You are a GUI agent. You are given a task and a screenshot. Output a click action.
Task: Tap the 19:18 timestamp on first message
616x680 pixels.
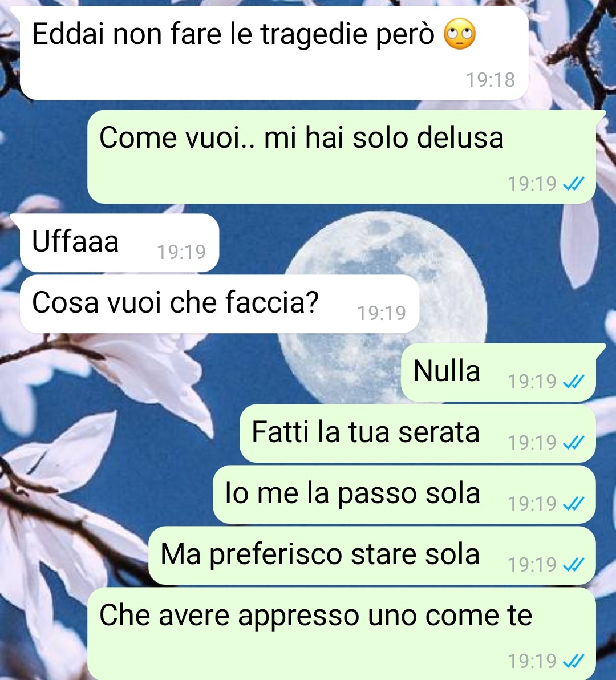click(x=491, y=80)
